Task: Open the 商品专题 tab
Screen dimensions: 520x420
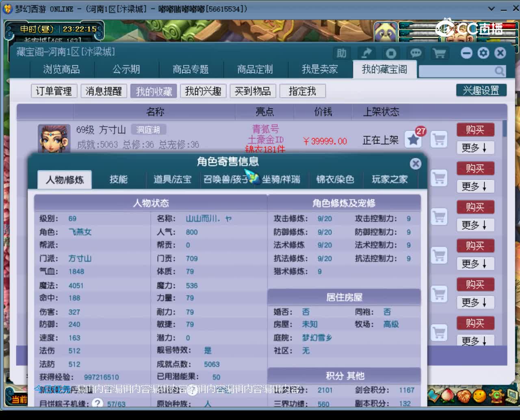Action: tap(191, 69)
